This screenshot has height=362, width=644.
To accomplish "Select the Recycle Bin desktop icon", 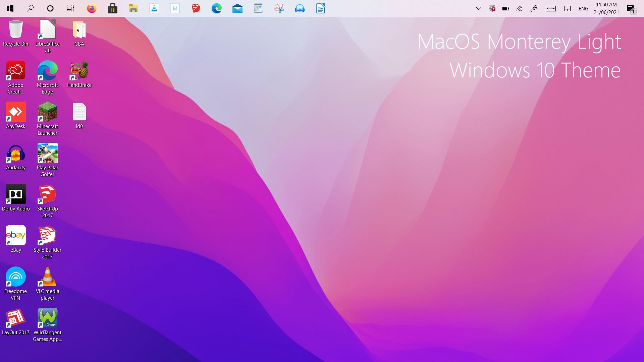I will pyautogui.click(x=15, y=34).
